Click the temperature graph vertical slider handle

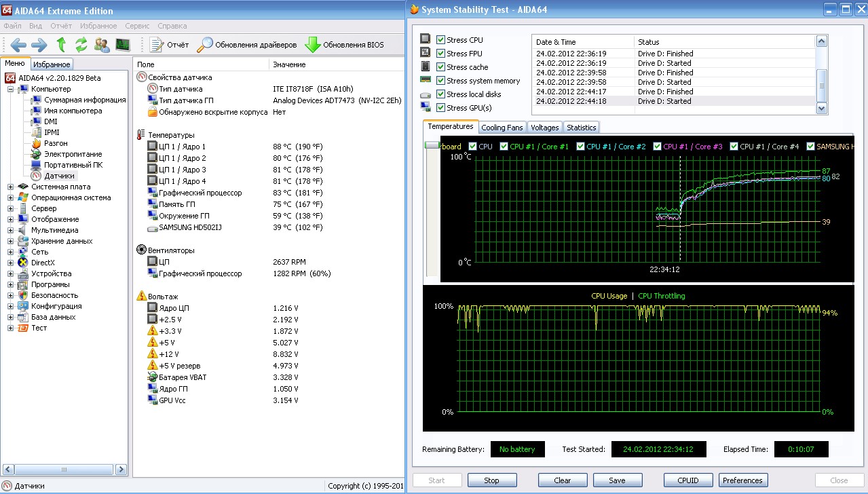(432, 146)
